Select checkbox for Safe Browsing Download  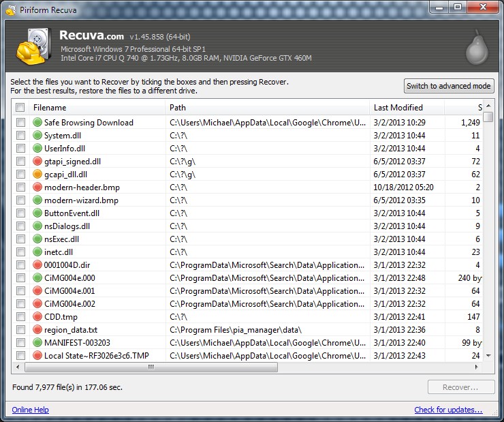pyautogui.click(x=20, y=123)
